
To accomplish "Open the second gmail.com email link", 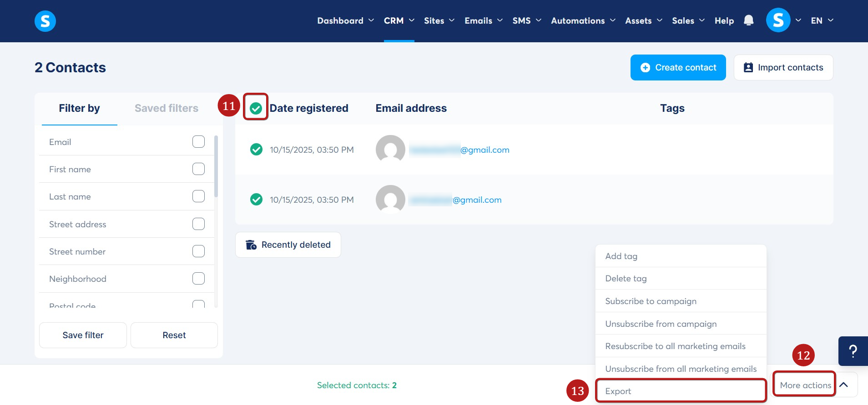I will click(455, 200).
